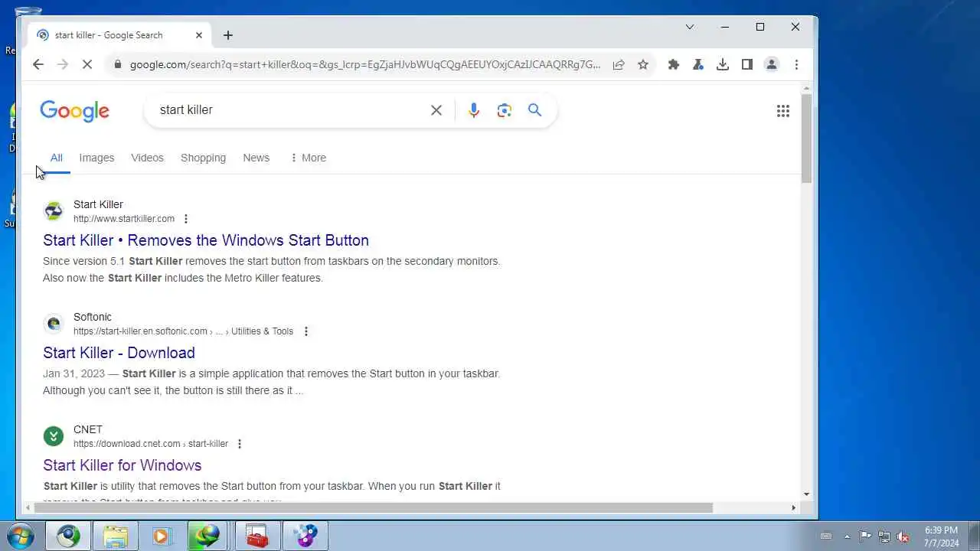Switch to the Videos results tab
Viewport: 980px width, 551px height.
pos(147,158)
